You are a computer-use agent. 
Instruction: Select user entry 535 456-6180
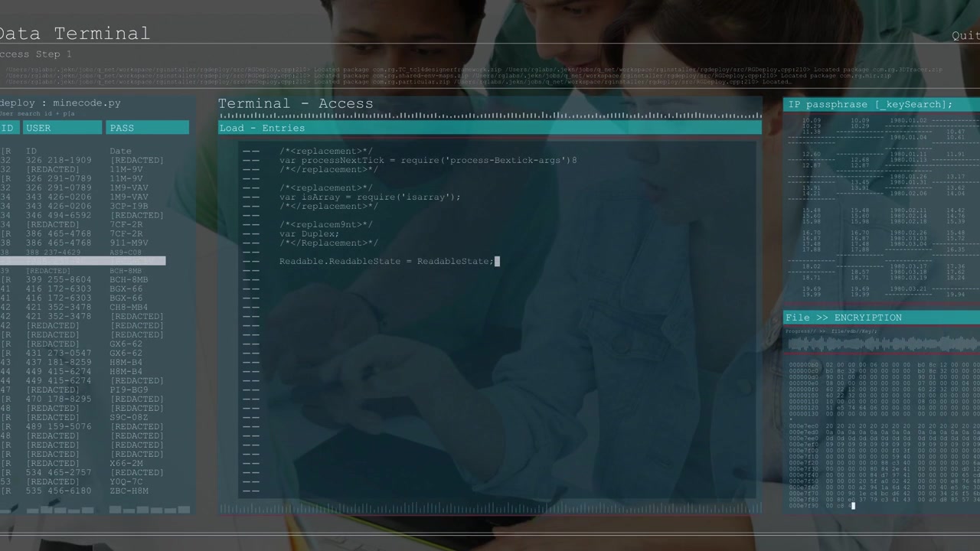59,491
